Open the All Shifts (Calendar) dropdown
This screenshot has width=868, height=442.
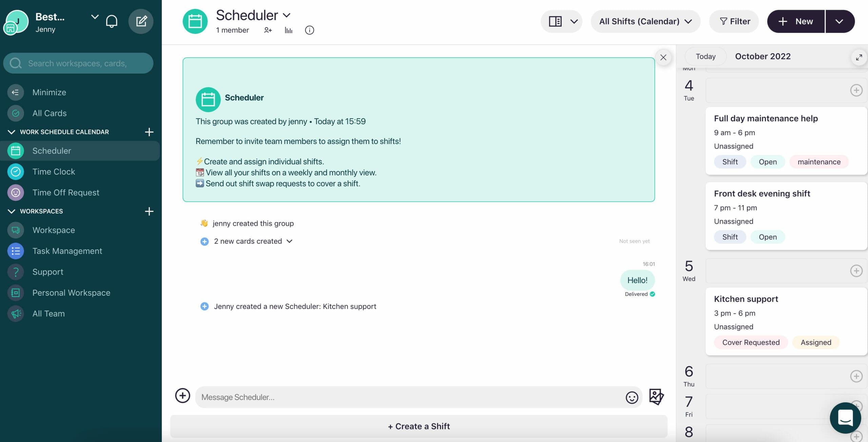pyautogui.click(x=645, y=21)
